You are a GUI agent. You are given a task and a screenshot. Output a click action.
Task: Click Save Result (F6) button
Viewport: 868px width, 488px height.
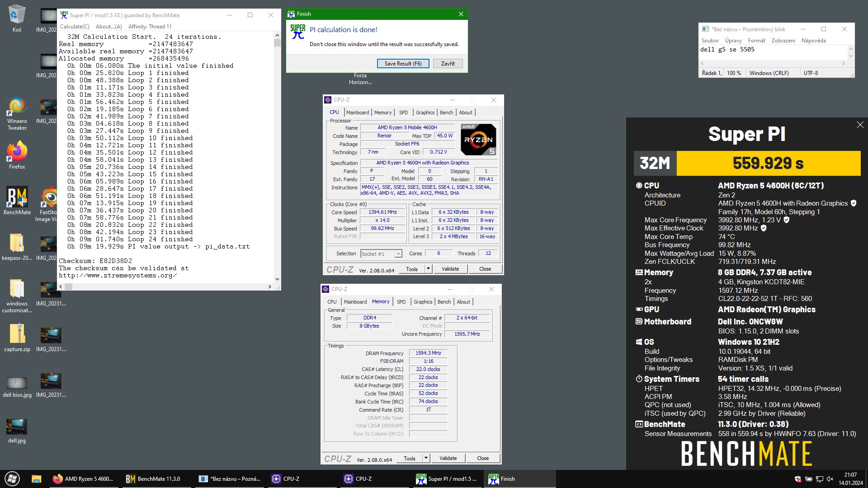pyautogui.click(x=403, y=64)
